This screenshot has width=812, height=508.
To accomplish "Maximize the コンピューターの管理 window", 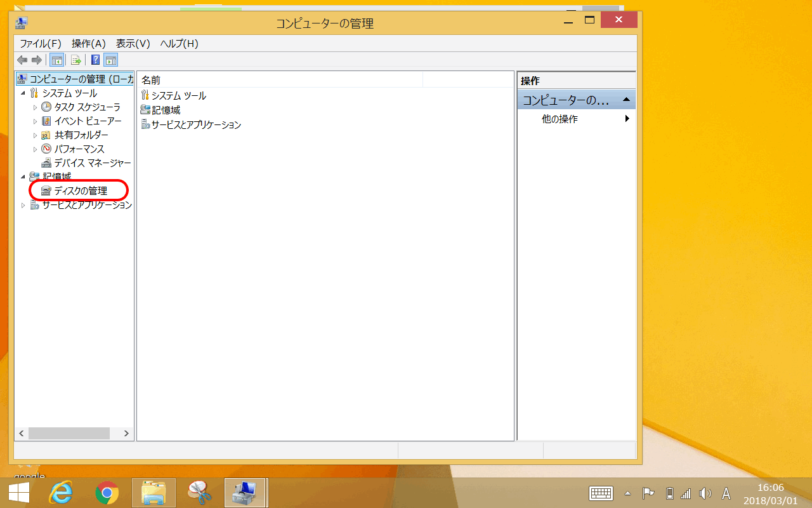I will coord(589,21).
